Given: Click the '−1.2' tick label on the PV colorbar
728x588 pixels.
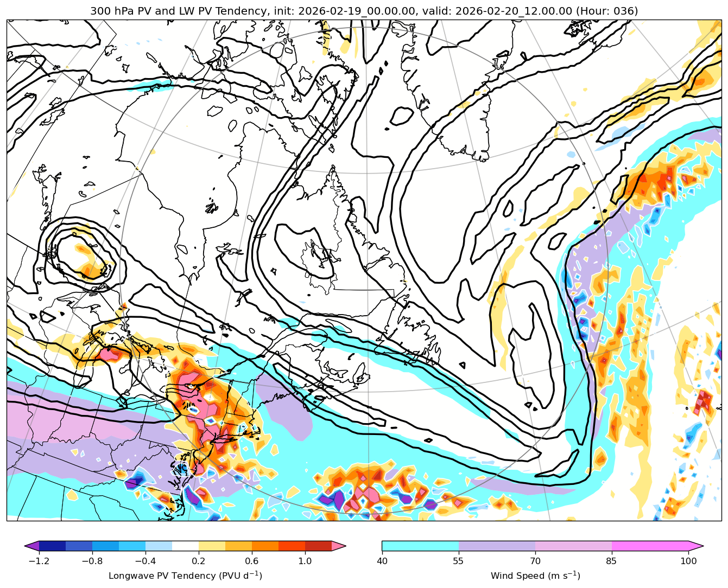Looking at the screenshot, I should click(39, 561).
